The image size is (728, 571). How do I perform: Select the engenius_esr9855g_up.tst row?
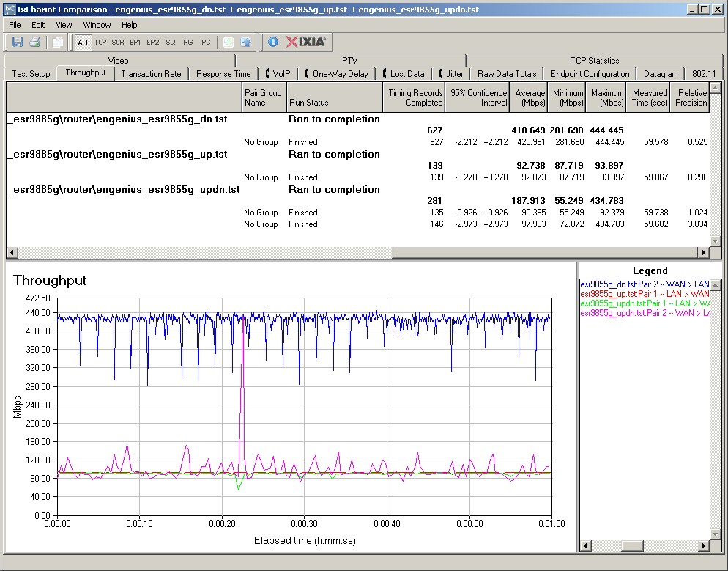pyautogui.click(x=357, y=154)
